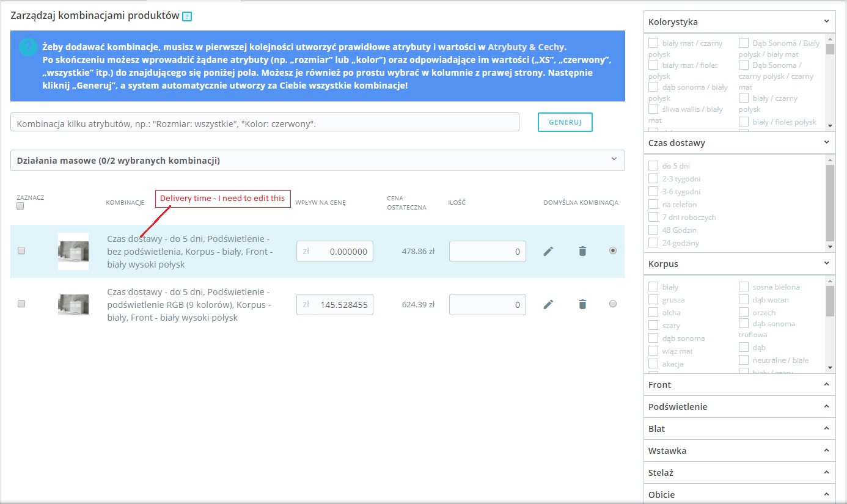Edit the 'bez podświetlenia' combination with pencil icon
Viewport: 847px width, 504px height.
[548, 251]
